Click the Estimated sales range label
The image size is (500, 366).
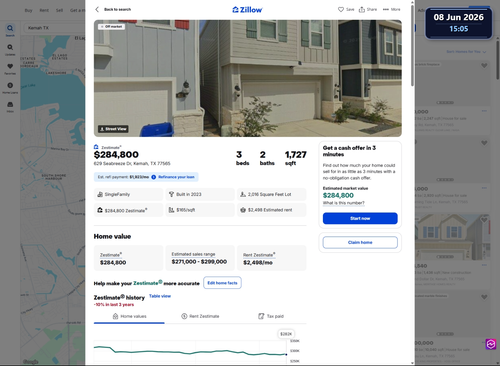tap(193, 254)
